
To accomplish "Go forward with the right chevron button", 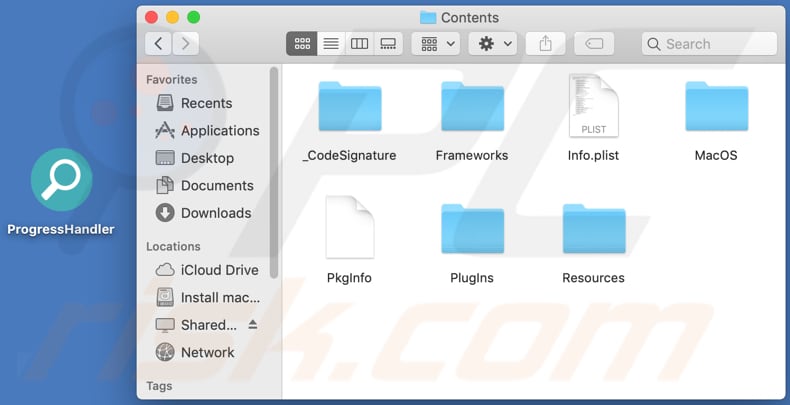I will click(185, 44).
